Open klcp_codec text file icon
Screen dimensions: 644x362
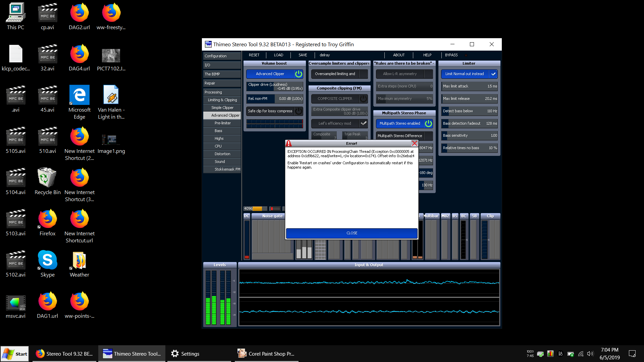pyautogui.click(x=16, y=58)
